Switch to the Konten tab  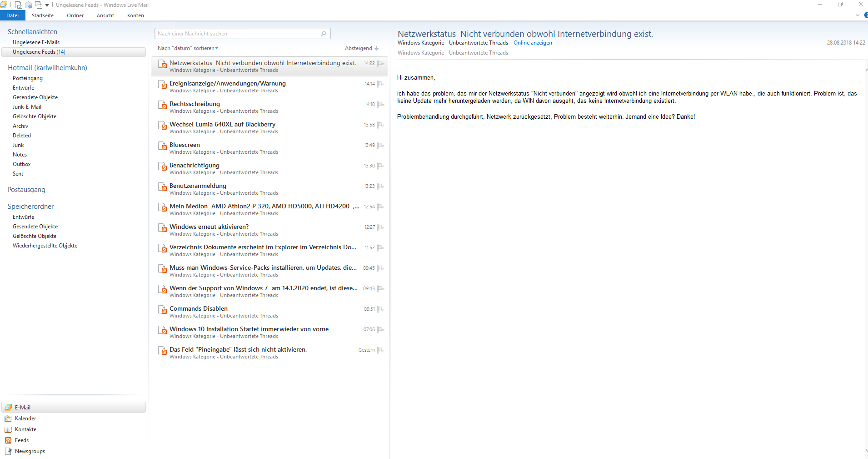[x=135, y=15]
